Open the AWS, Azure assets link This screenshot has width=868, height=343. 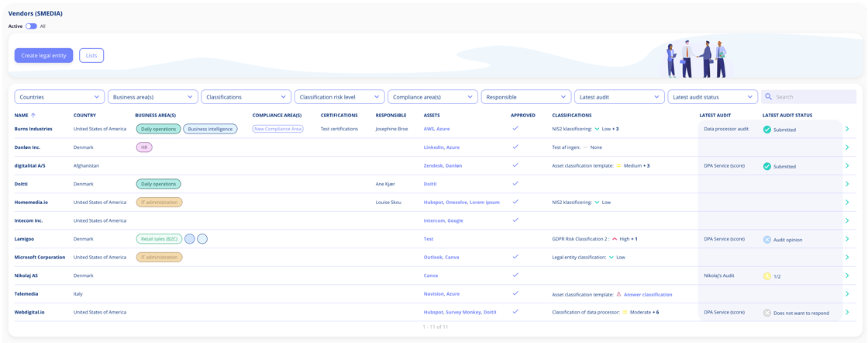pyautogui.click(x=437, y=129)
